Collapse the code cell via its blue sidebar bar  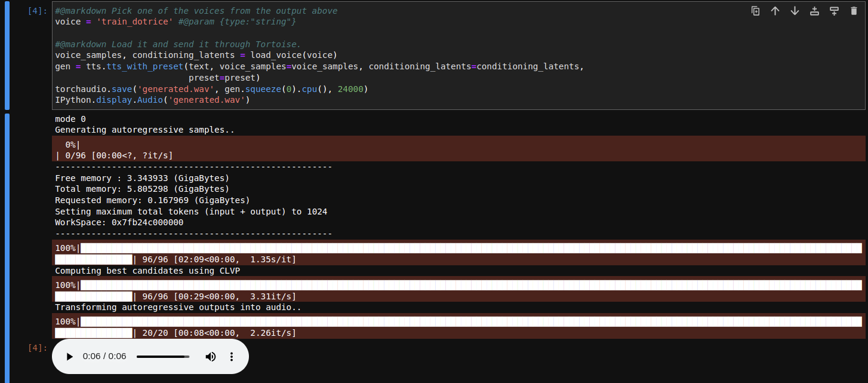pyautogui.click(x=6, y=57)
